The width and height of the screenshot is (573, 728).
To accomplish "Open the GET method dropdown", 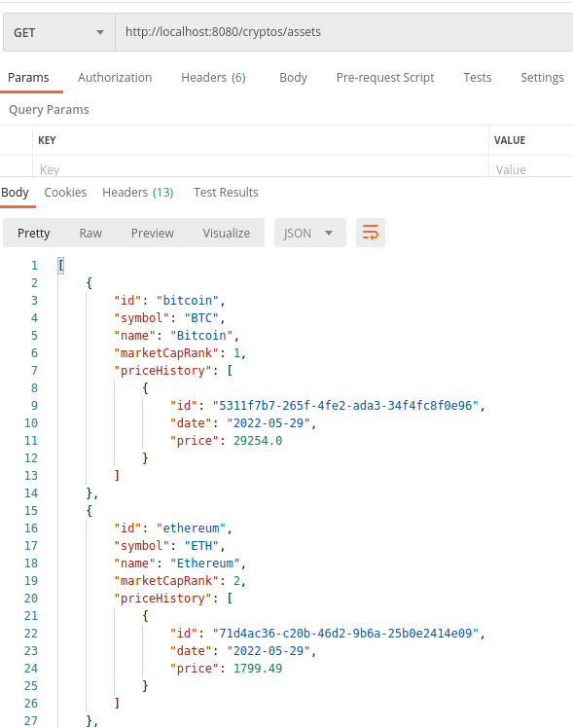I will pyautogui.click(x=59, y=32).
